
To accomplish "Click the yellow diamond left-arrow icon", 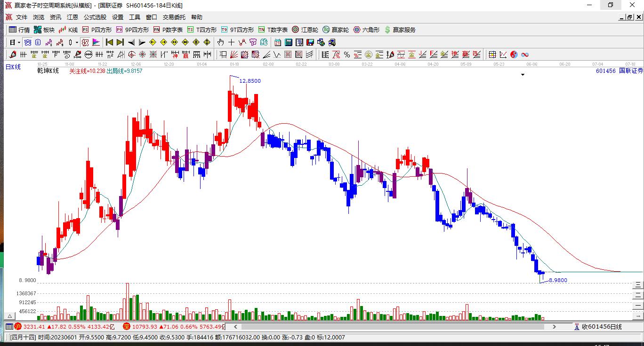I will pos(153,42).
